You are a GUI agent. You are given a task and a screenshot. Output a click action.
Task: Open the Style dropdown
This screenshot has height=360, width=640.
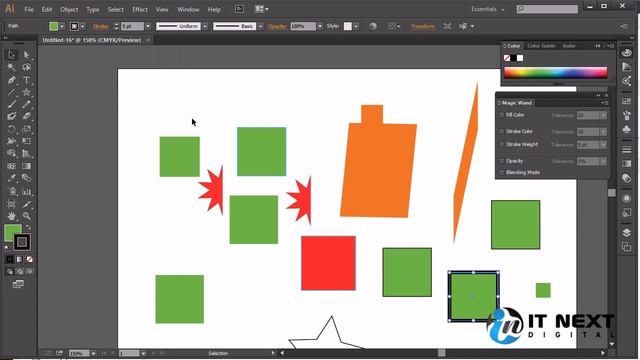pos(356,26)
